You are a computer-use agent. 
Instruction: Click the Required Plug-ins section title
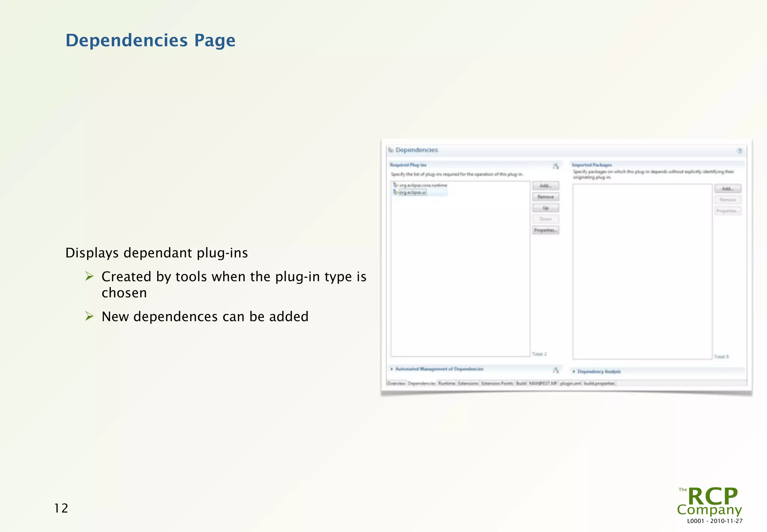click(408, 165)
